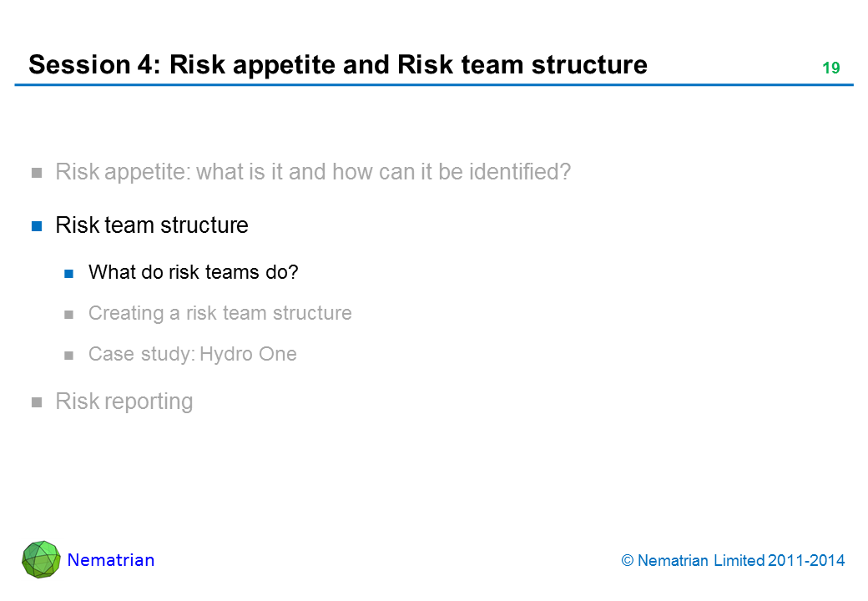The image size is (868, 601).
Task: Click the blue bullet beside Risk team structure
Action: point(37,226)
